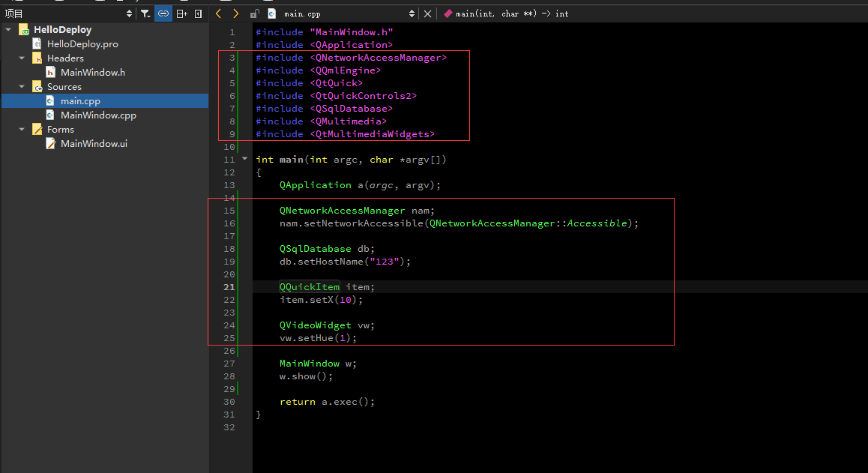This screenshot has height=473, width=868.
Task: Click the MainWindow.h header file icon
Action: coord(50,73)
